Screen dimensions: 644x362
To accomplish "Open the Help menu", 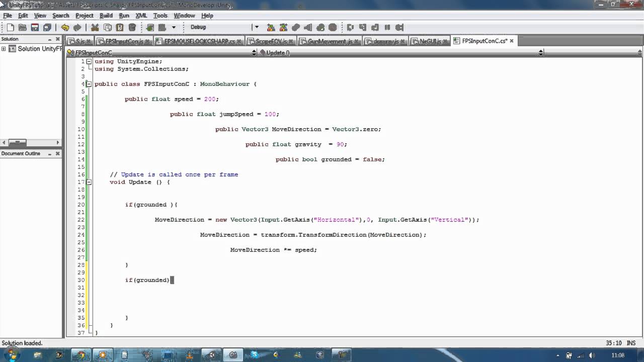I will (x=207, y=16).
